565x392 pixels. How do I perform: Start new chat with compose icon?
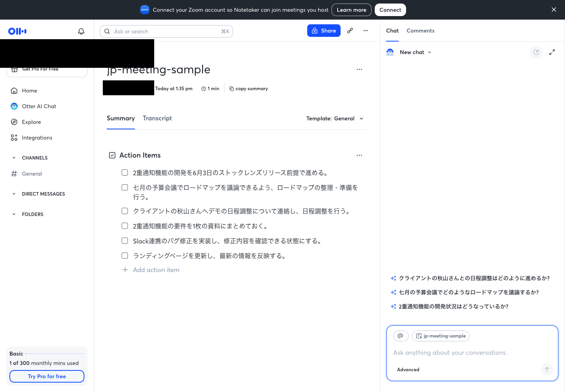[x=536, y=52]
